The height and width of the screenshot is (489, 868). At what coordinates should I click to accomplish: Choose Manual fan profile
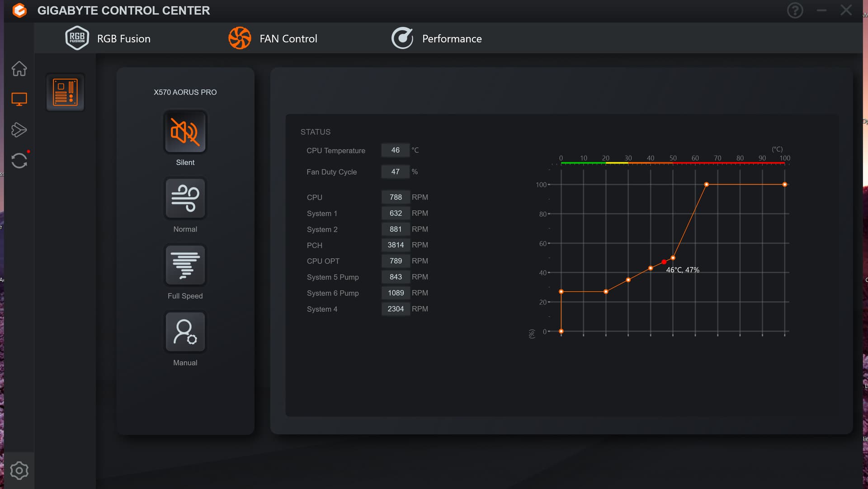click(x=185, y=332)
